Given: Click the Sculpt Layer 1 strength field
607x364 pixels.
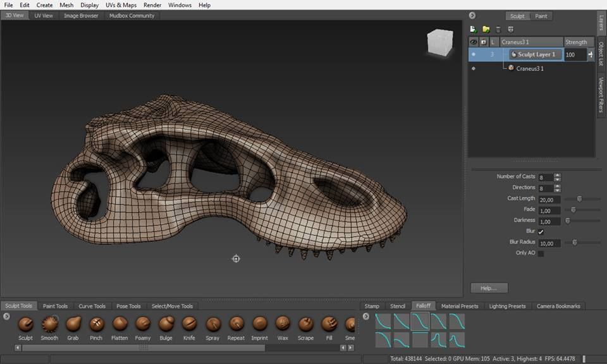Looking at the screenshot, I should click(x=575, y=54).
